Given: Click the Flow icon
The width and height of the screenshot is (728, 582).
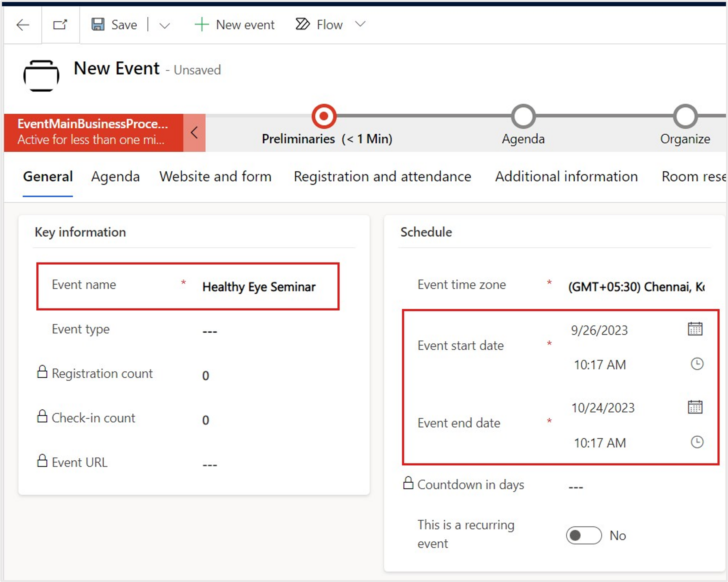Looking at the screenshot, I should point(302,24).
